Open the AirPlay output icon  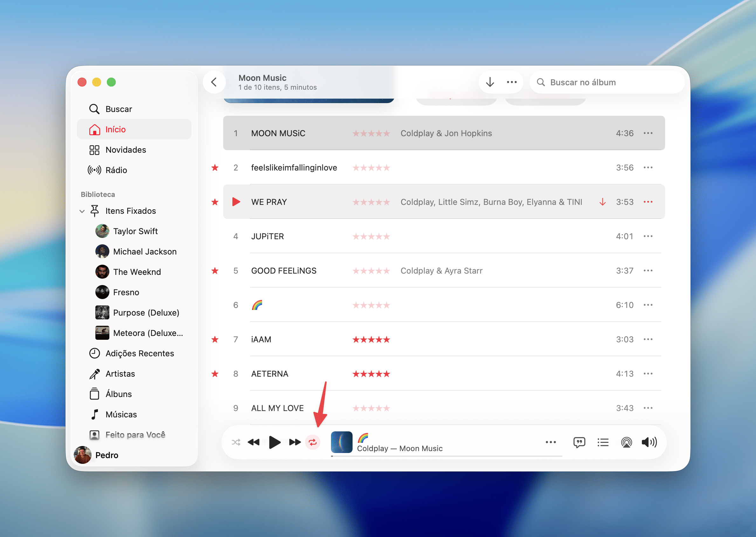click(x=627, y=442)
